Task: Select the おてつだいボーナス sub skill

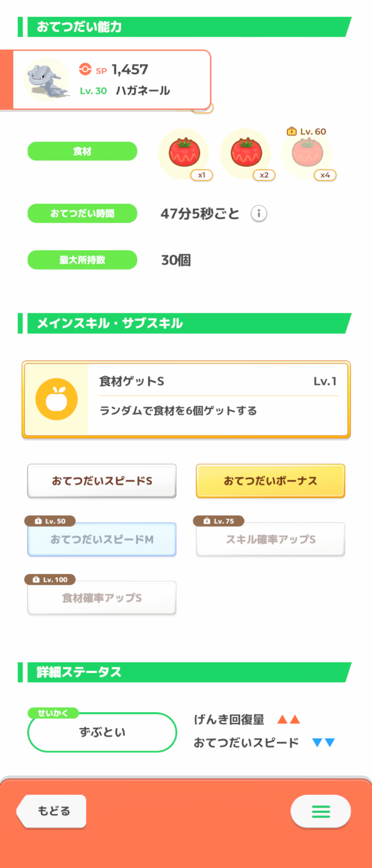Action: (x=270, y=481)
